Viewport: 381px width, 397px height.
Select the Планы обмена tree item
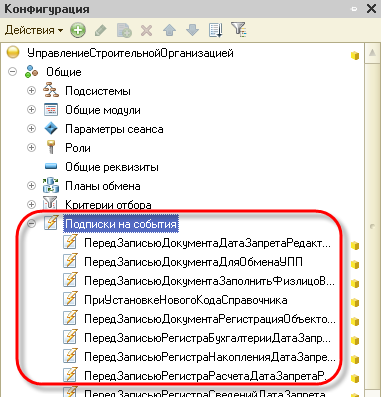[103, 186]
